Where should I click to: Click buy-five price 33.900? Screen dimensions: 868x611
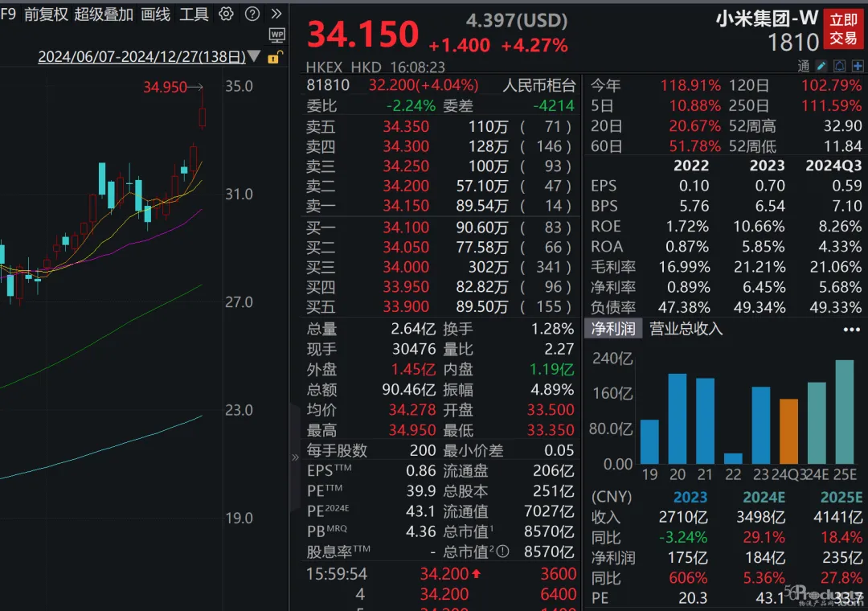[x=406, y=307]
